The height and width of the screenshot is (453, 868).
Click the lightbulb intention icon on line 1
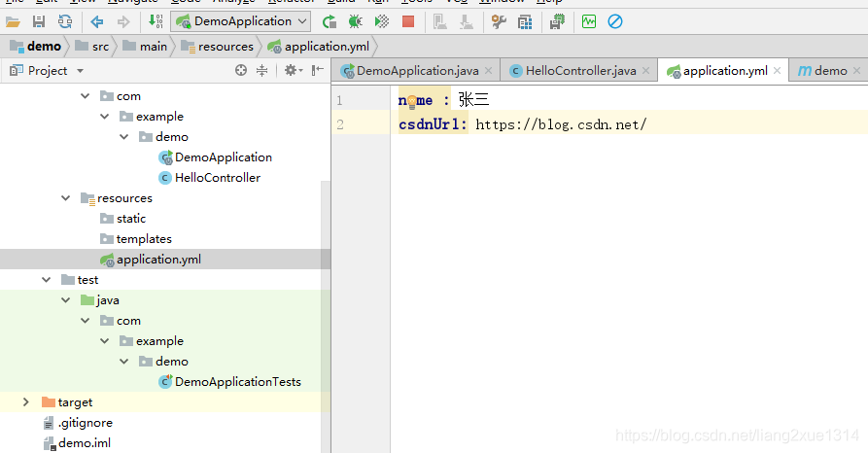pyautogui.click(x=412, y=102)
